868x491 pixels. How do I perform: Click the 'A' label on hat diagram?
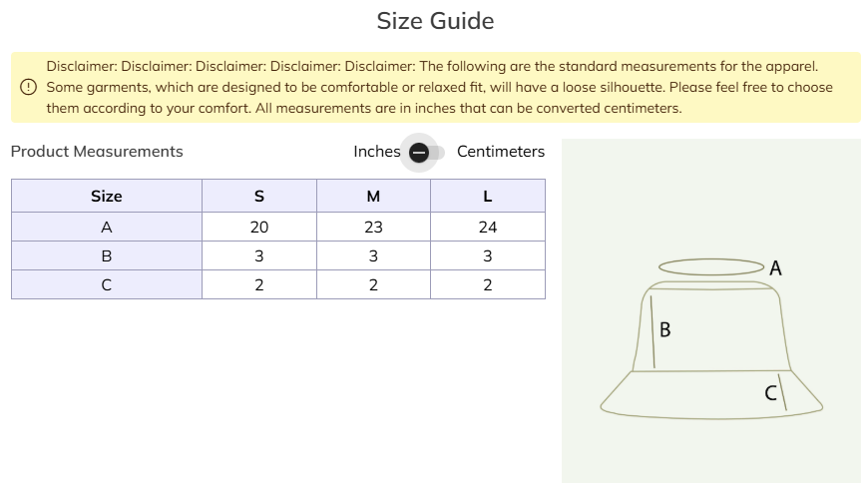click(775, 268)
